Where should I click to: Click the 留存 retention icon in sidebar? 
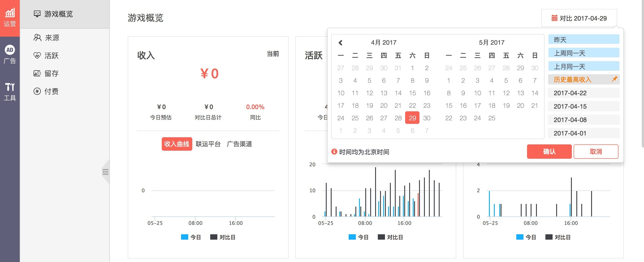pyautogui.click(x=37, y=73)
